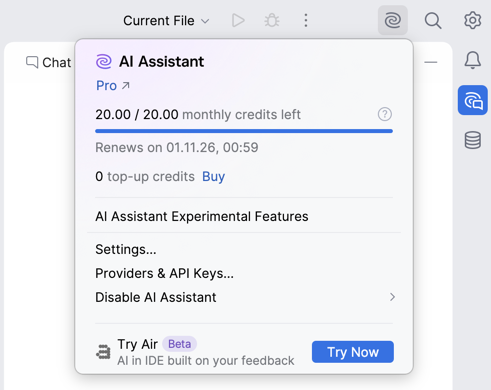Expand the Disable AI Assistant submenu arrow

pyautogui.click(x=392, y=297)
